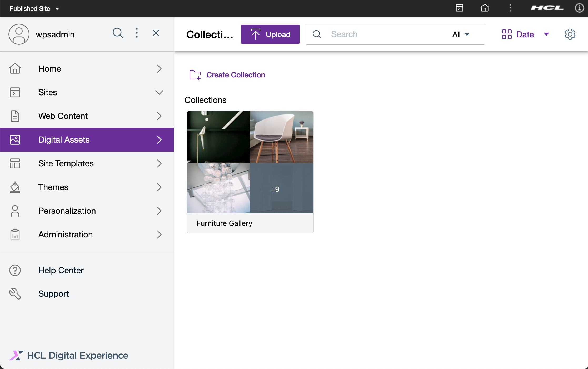Screen dimensions: 588x369
Task: Open asset settings with the gear icon
Action: click(x=570, y=34)
